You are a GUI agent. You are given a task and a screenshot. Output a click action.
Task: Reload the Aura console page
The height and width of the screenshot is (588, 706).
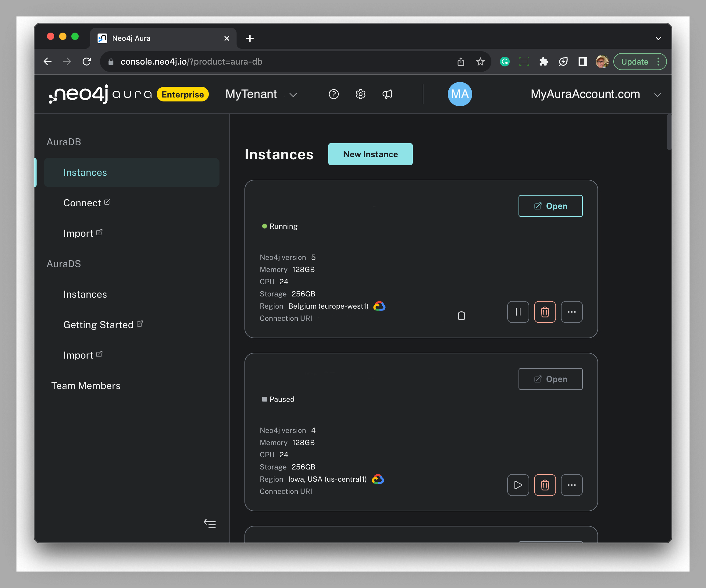pos(87,62)
